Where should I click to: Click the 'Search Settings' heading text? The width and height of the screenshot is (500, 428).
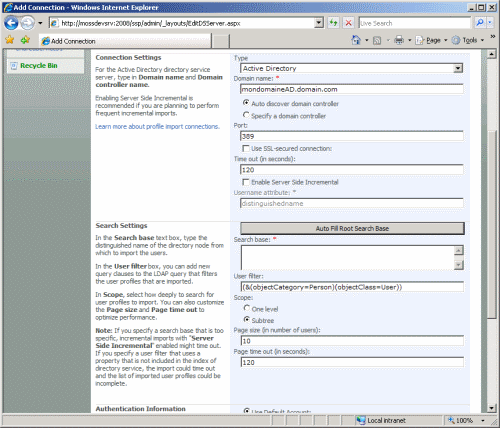point(121,225)
